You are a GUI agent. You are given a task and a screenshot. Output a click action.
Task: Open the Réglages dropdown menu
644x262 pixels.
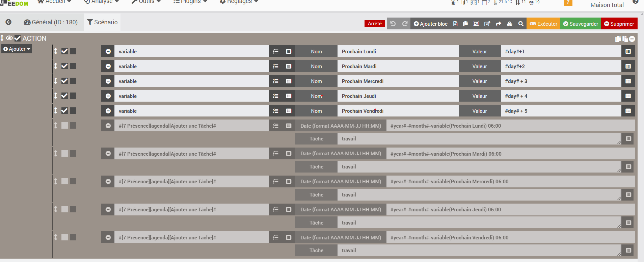coord(239,2)
